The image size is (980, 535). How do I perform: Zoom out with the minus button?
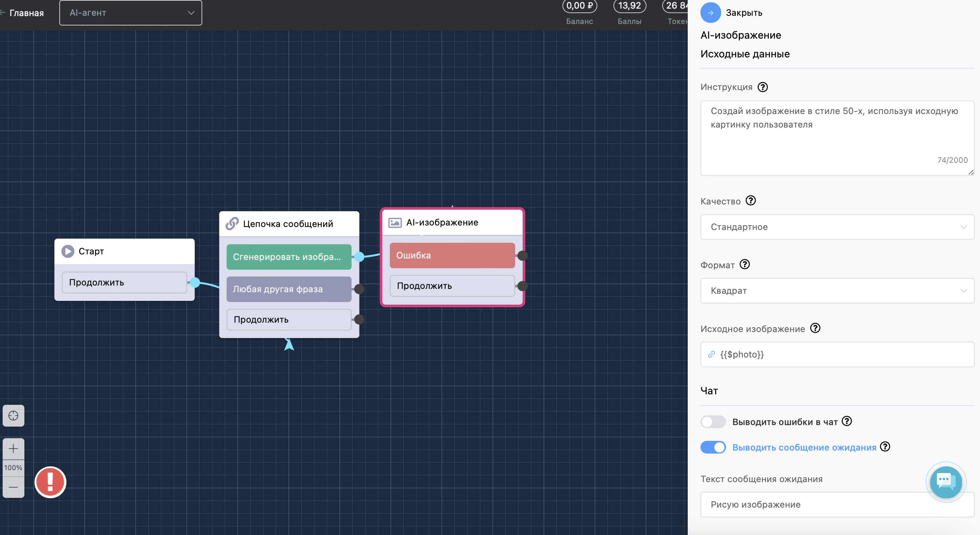(x=13, y=487)
